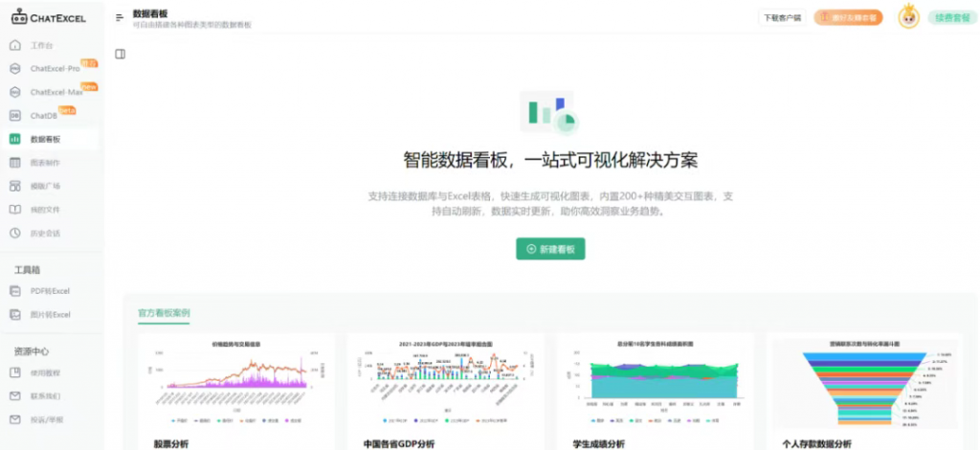Viewport: 980px width, 450px height.
Task: Open the 图片转Excel tool
Action: coord(50,314)
